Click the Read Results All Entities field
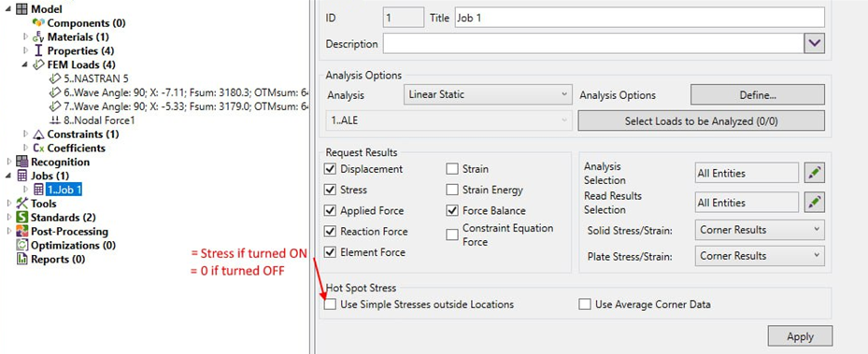 747,203
